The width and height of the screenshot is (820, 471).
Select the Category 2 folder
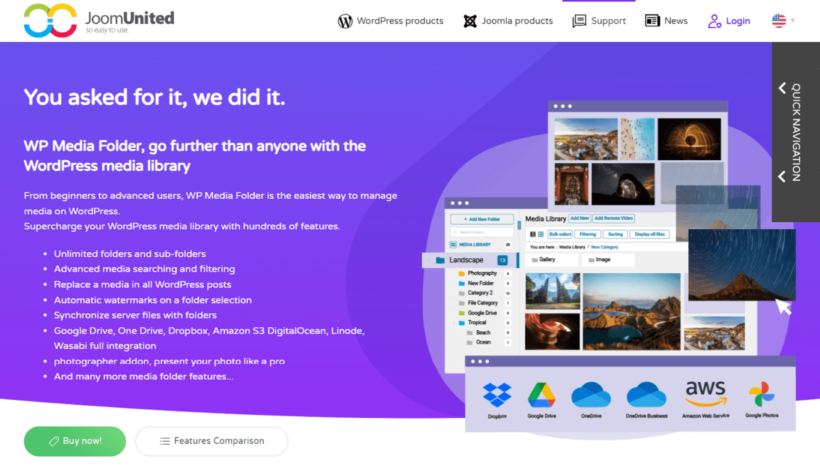[x=480, y=293]
